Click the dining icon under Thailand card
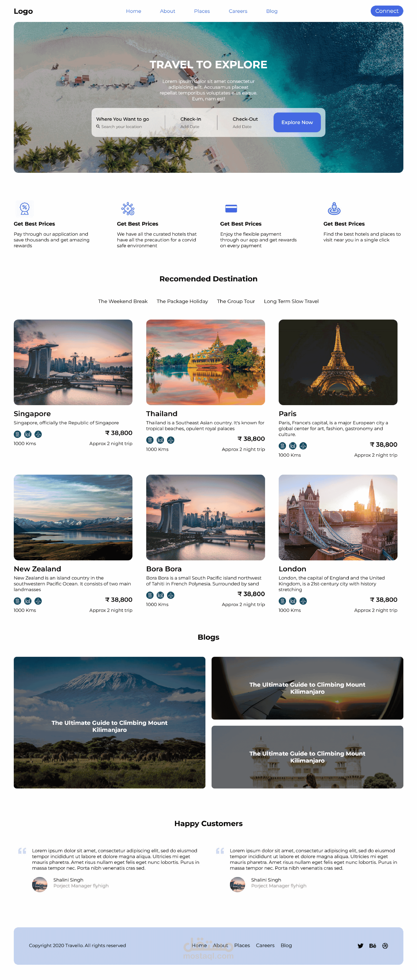The height and width of the screenshot is (980, 417). point(160,440)
